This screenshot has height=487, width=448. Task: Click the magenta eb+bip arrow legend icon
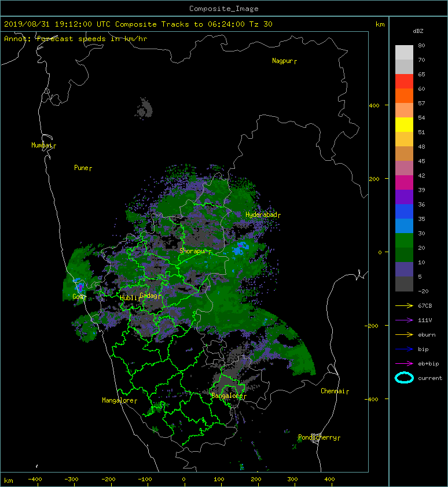tap(404, 364)
